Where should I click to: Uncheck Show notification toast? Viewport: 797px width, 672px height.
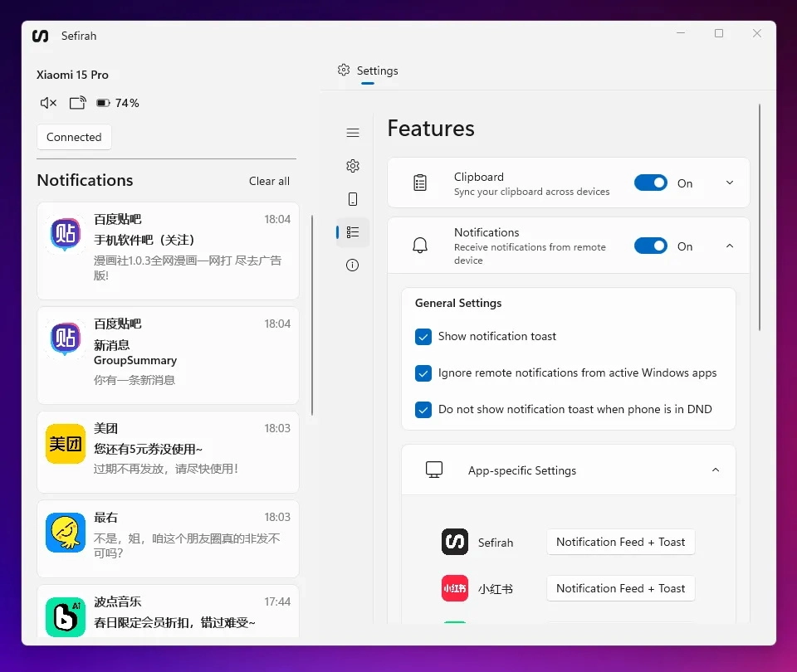coord(423,337)
